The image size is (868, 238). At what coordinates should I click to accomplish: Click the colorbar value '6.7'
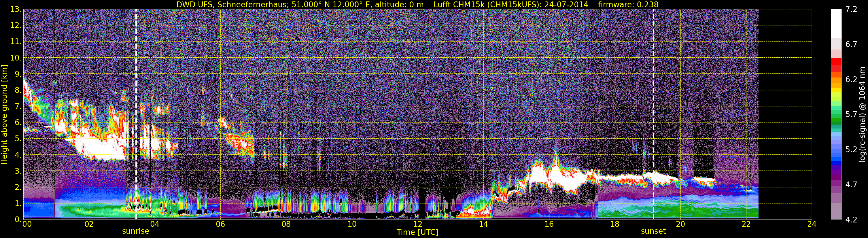click(x=851, y=44)
